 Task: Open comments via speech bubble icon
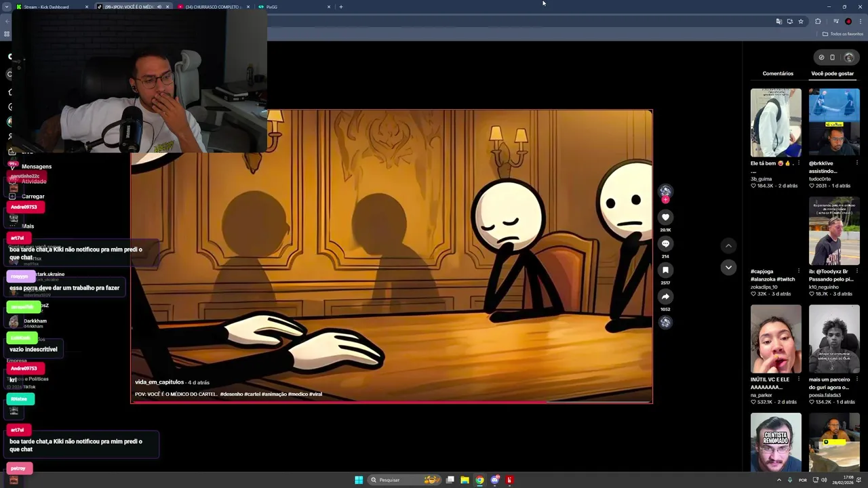pyautogui.click(x=665, y=243)
